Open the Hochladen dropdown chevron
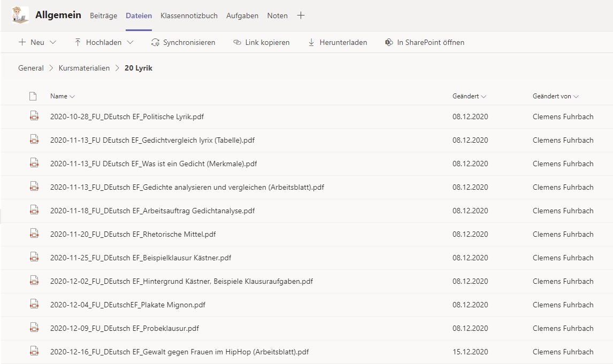The width and height of the screenshot is (613, 364). [x=131, y=42]
